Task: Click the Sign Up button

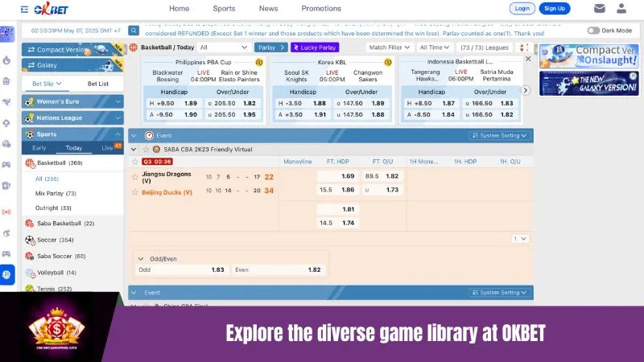Action: point(555,8)
